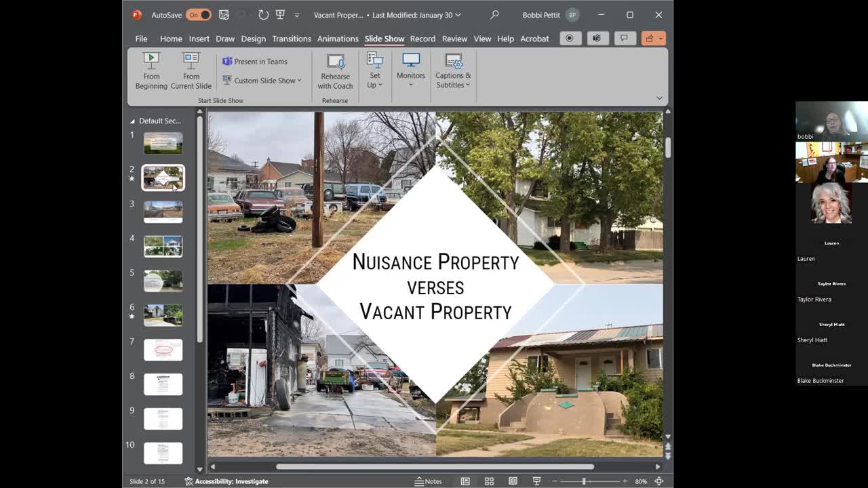This screenshot has width=868, height=488.
Task: Switch to the Animations tab
Action: (x=338, y=39)
